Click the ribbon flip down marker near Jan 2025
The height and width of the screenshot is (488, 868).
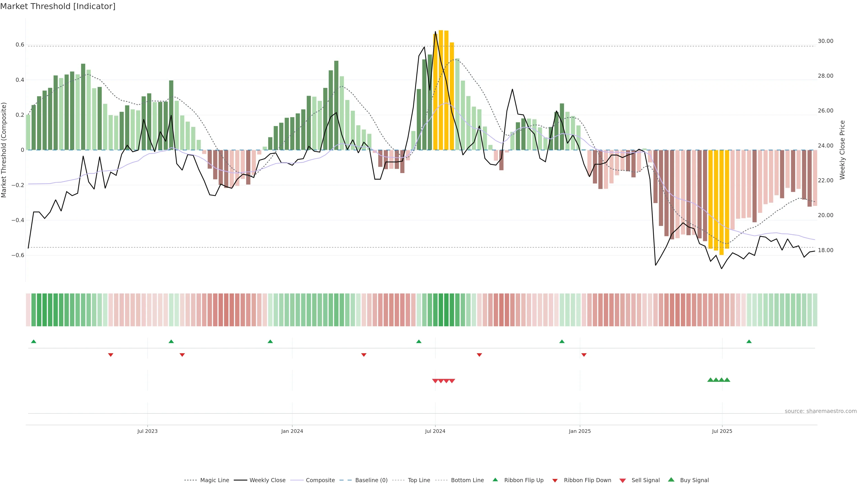pos(584,355)
